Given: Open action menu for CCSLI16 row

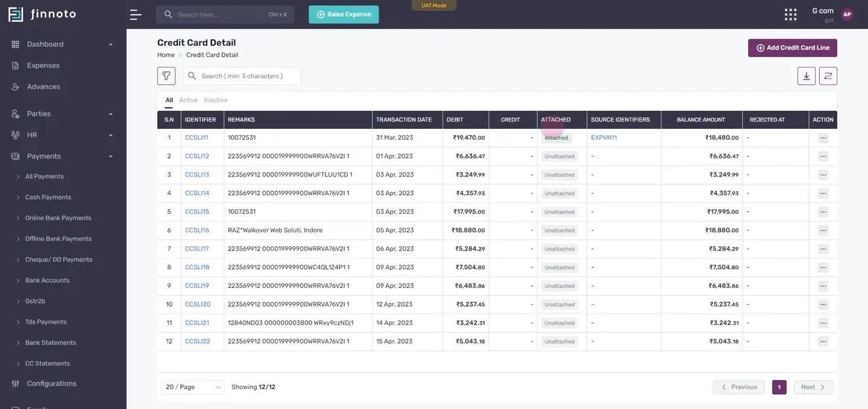Looking at the screenshot, I should point(823,230).
